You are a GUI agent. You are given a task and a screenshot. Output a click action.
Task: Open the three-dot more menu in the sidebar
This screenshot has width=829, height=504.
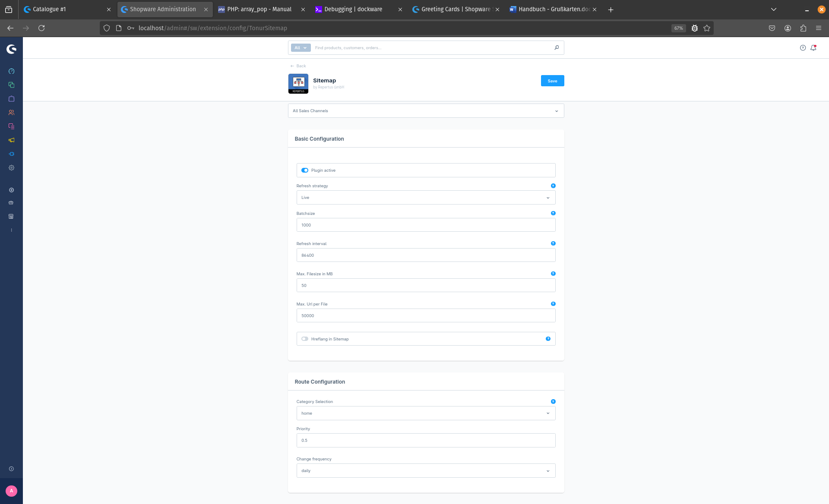point(11,230)
